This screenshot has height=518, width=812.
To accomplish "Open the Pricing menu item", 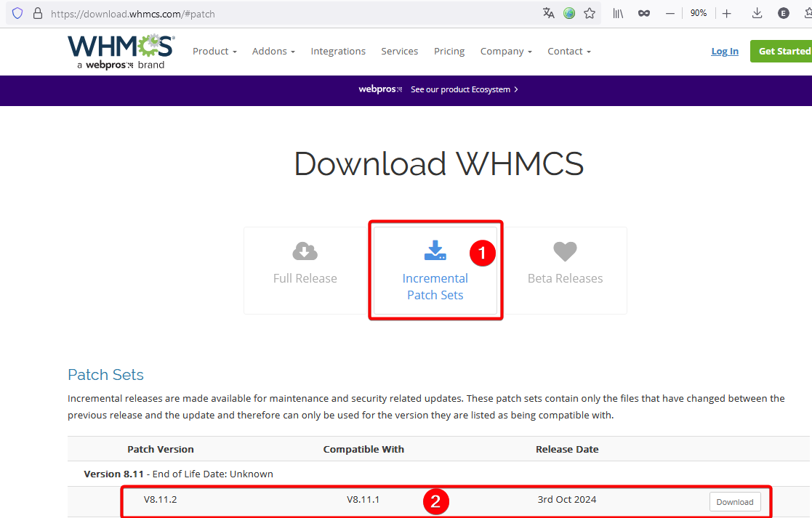I will click(x=449, y=52).
